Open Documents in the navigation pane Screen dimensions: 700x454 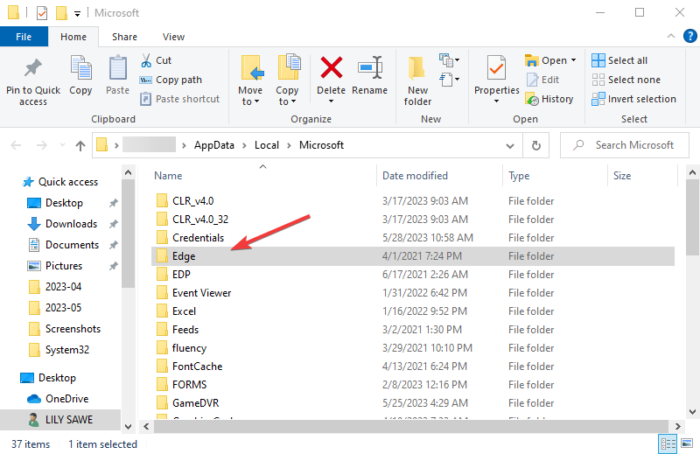[x=63, y=245]
